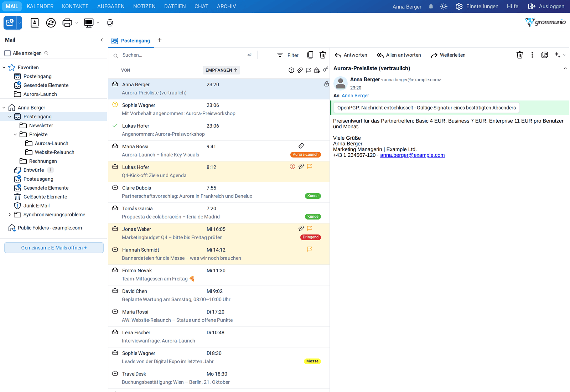Collapse the Projekte folder
This screenshot has width=570, height=392.
pyautogui.click(x=15, y=134)
